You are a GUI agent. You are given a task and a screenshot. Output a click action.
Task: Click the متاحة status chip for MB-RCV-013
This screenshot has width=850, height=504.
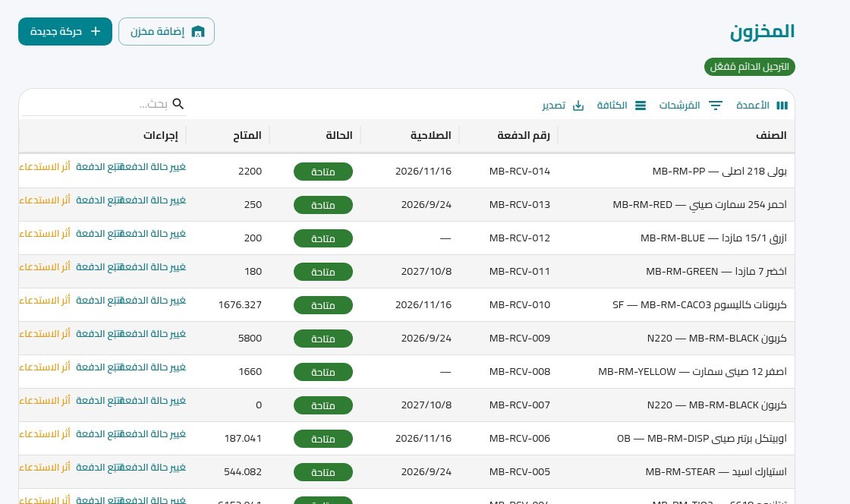click(x=323, y=205)
